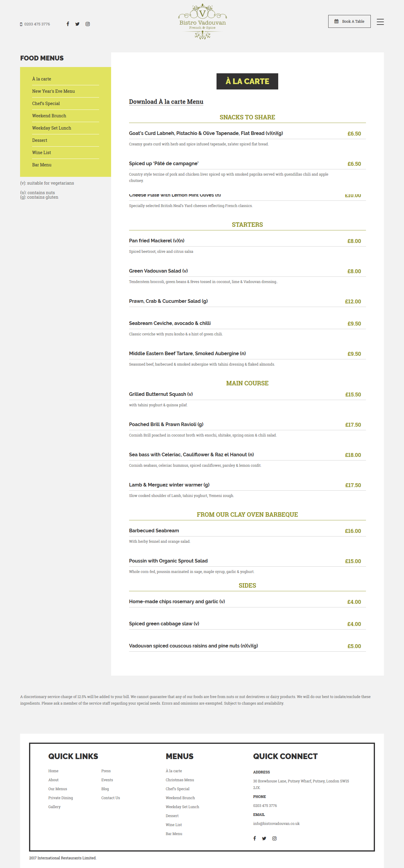Click the header Facebook icon

coord(68,24)
